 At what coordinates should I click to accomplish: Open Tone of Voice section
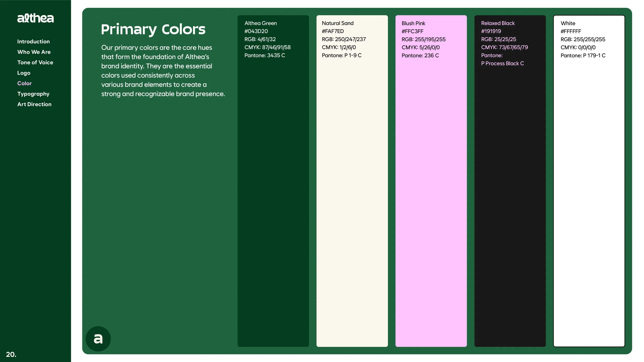[x=35, y=63]
